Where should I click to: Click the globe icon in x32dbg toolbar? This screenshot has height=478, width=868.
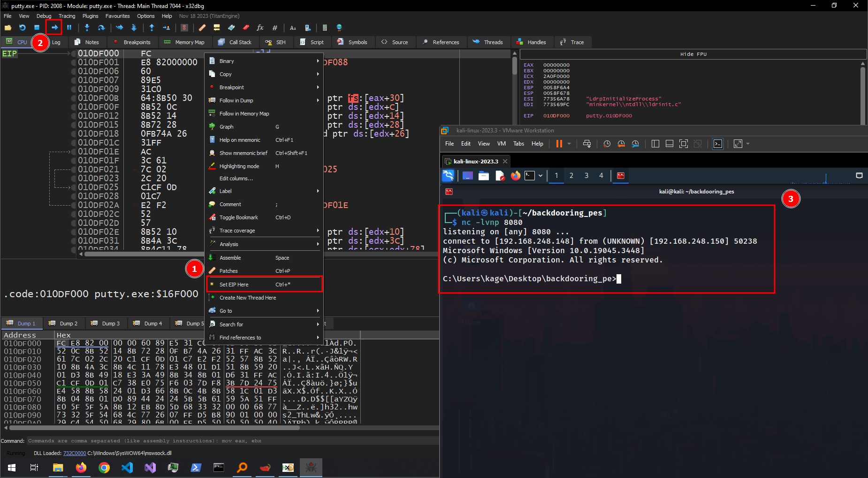pyautogui.click(x=339, y=28)
